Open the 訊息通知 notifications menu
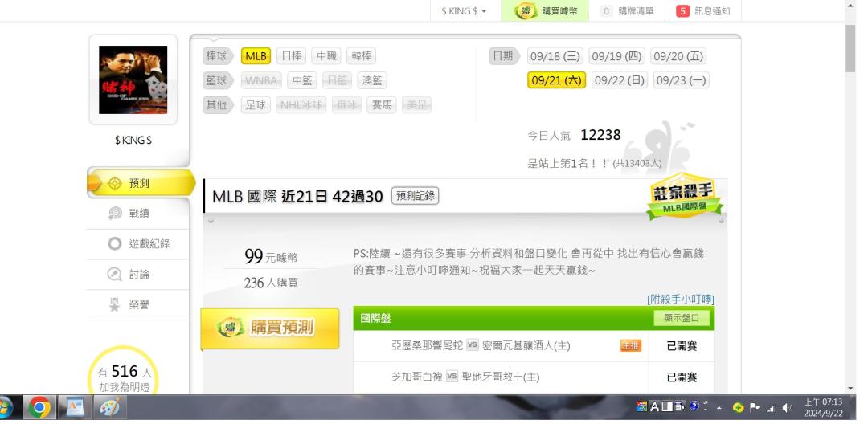Image resolution: width=868 pixels, height=428 pixels. [703, 11]
